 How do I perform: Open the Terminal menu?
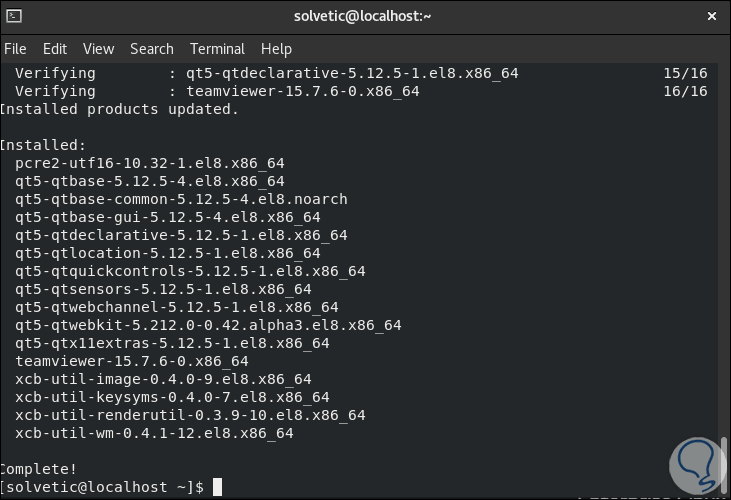click(217, 48)
